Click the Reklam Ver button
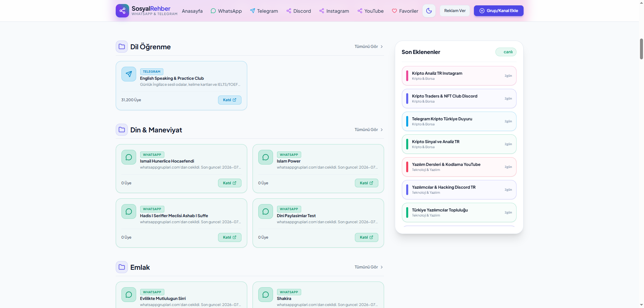This screenshot has height=308, width=644. (455, 11)
